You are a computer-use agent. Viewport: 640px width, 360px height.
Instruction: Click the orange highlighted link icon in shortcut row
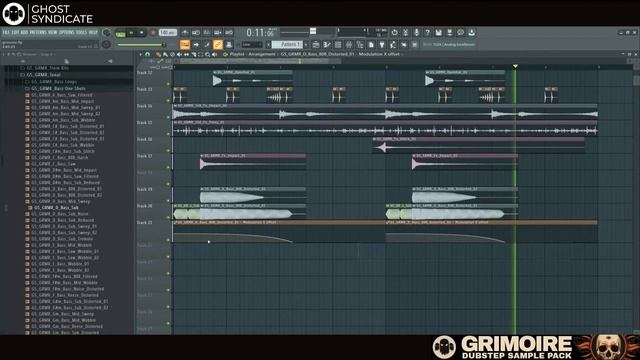(x=218, y=44)
